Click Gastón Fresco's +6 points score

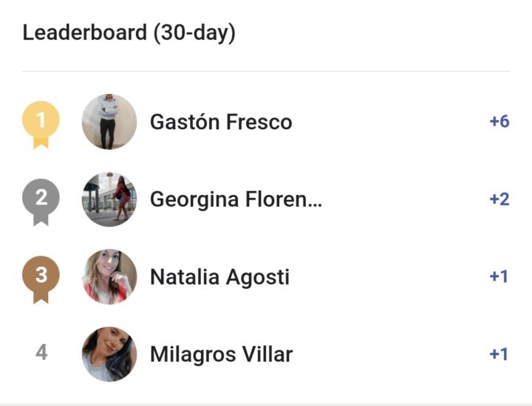coord(499,122)
